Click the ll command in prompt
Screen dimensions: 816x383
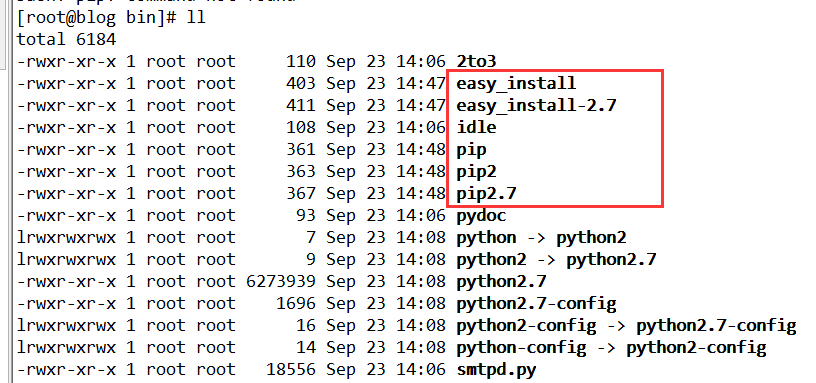(x=196, y=17)
